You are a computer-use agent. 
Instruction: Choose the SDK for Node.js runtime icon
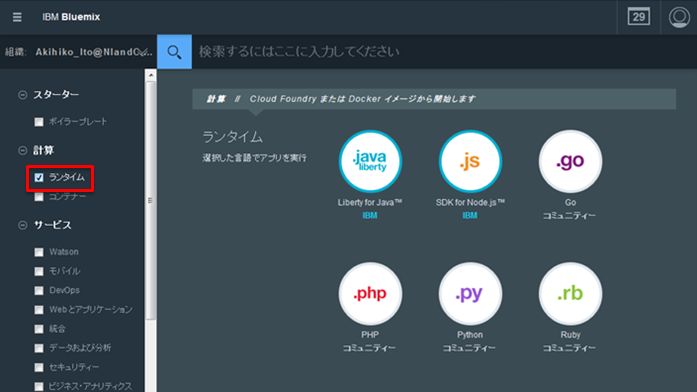click(x=470, y=161)
